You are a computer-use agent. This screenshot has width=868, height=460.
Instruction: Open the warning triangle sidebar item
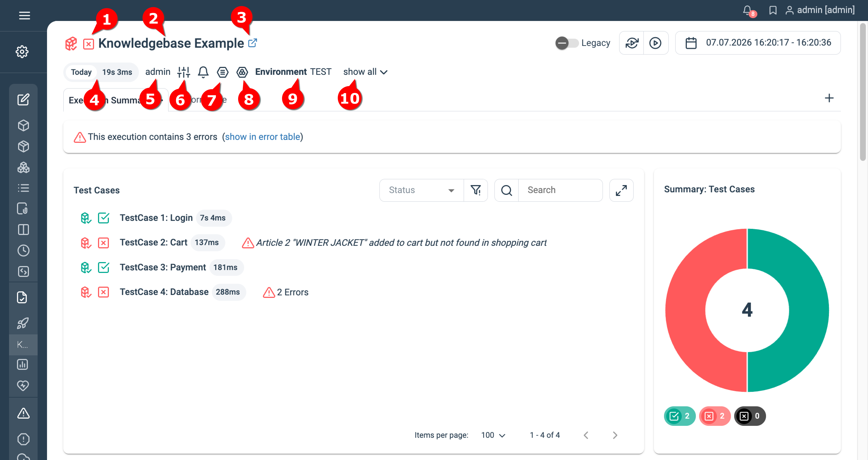click(23, 413)
